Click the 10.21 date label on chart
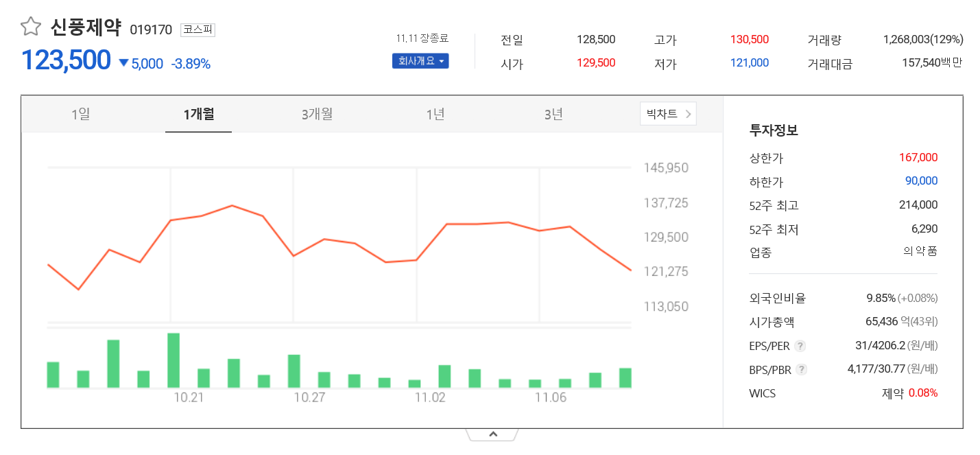Screen dimensions: 980x455 [x=189, y=397]
